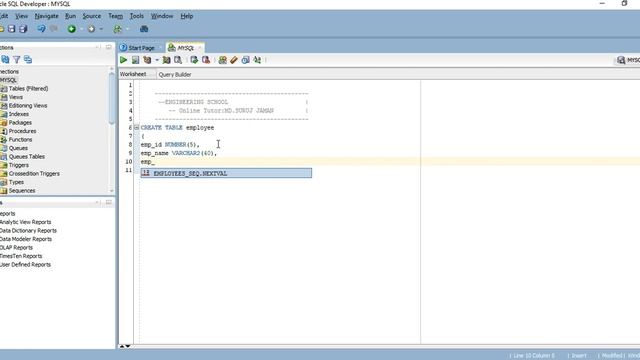640x360 pixels.
Task: Select the Queues Tables node
Action: (27, 157)
